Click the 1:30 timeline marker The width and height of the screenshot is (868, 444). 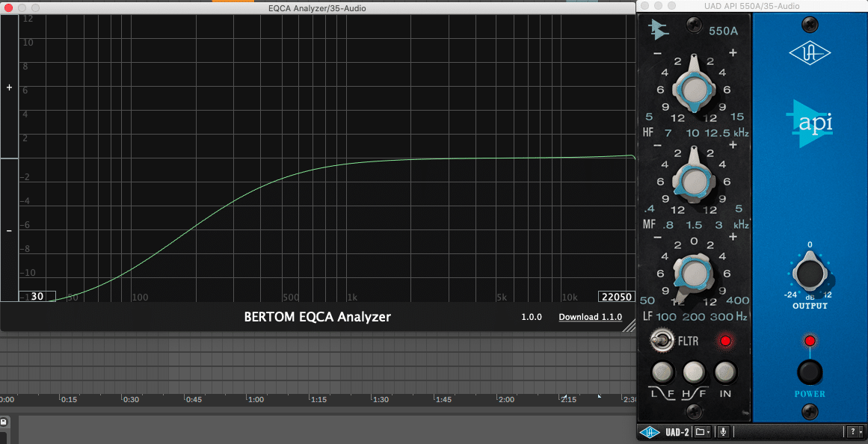(381, 399)
